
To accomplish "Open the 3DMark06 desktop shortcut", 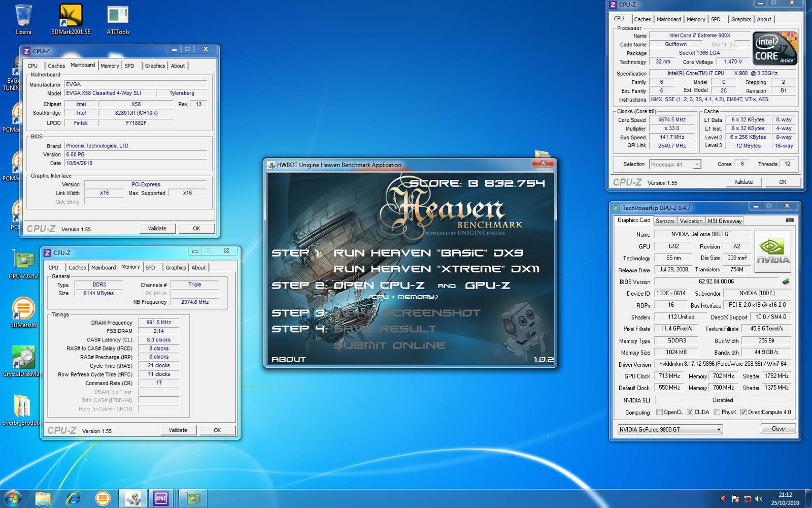I will click(x=23, y=312).
